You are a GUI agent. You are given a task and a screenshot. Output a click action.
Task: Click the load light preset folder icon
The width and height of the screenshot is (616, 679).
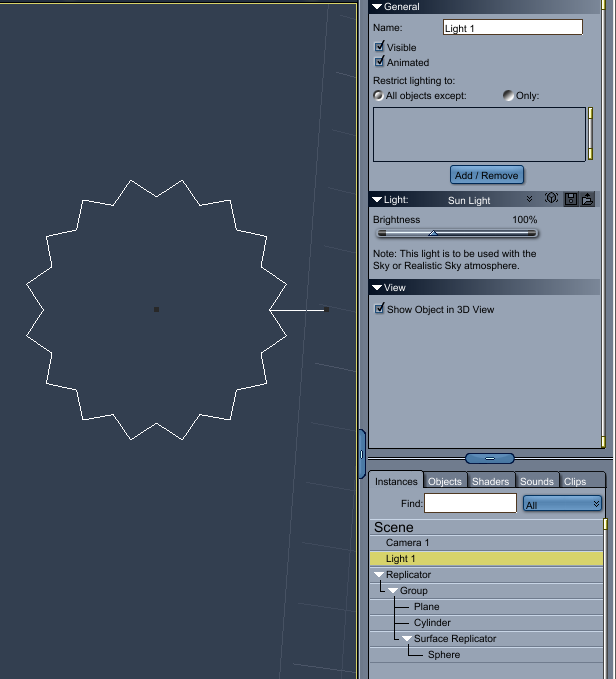pos(587,199)
